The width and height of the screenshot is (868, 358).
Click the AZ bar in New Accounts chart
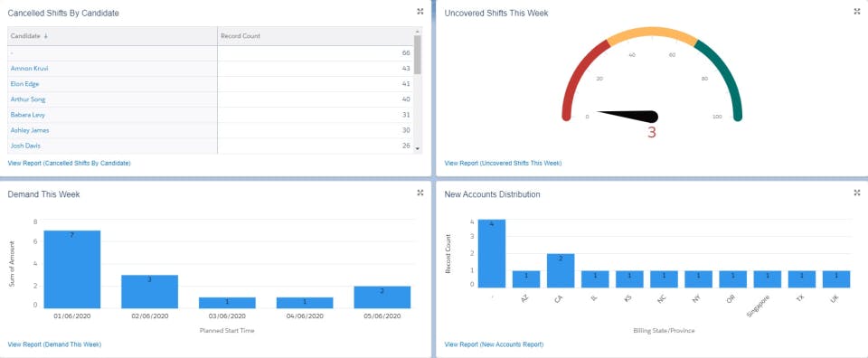coord(526,279)
